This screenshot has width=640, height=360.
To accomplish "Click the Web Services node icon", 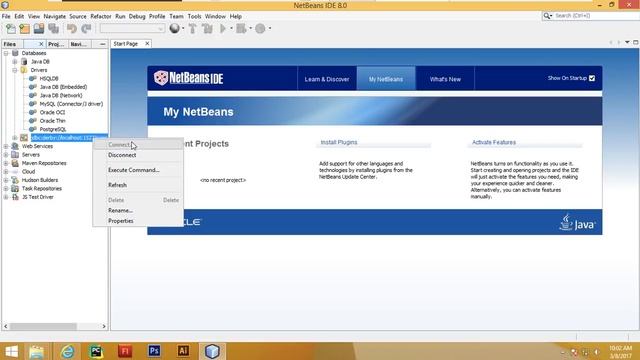I will pos(15,146).
